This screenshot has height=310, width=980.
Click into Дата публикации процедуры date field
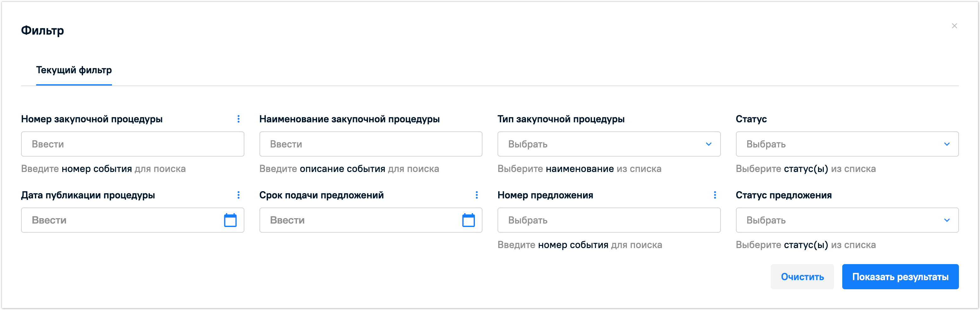[x=122, y=220]
